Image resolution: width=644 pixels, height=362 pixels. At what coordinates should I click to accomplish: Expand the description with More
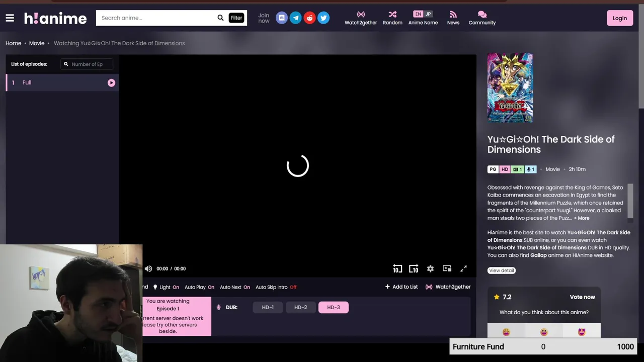pos(582,218)
